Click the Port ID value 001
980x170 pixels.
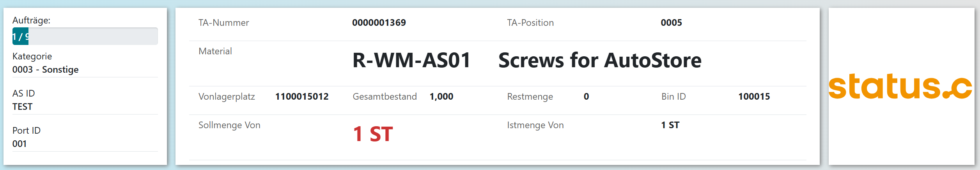(19, 144)
